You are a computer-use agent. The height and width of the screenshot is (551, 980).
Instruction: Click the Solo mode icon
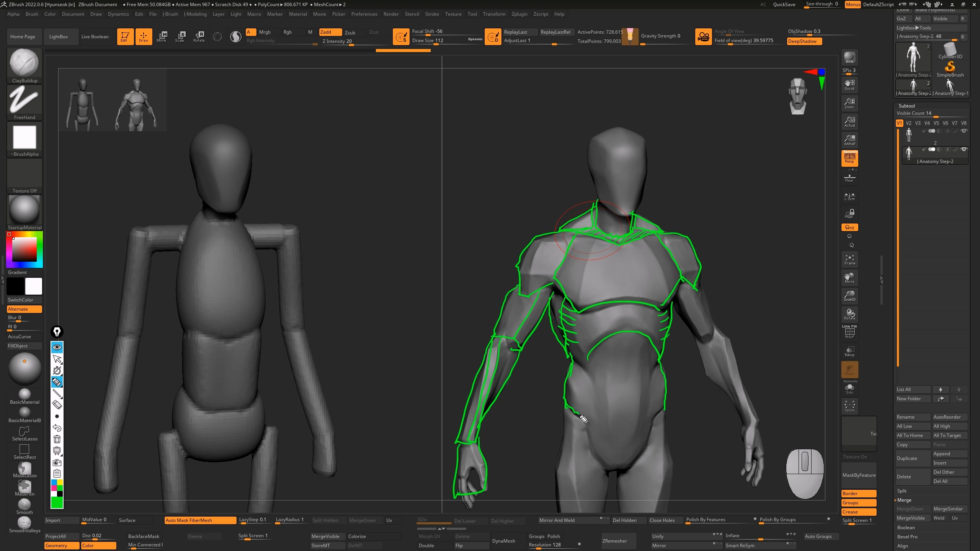[x=849, y=388]
